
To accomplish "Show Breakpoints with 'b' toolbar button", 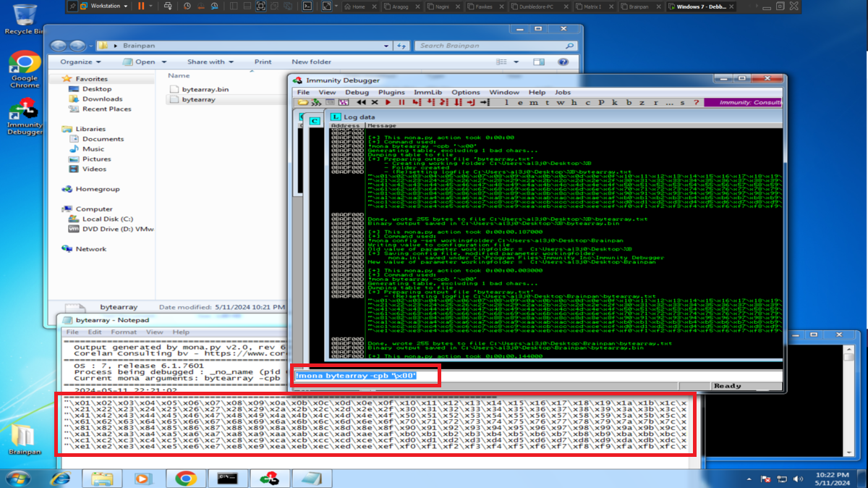I will tap(629, 102).
